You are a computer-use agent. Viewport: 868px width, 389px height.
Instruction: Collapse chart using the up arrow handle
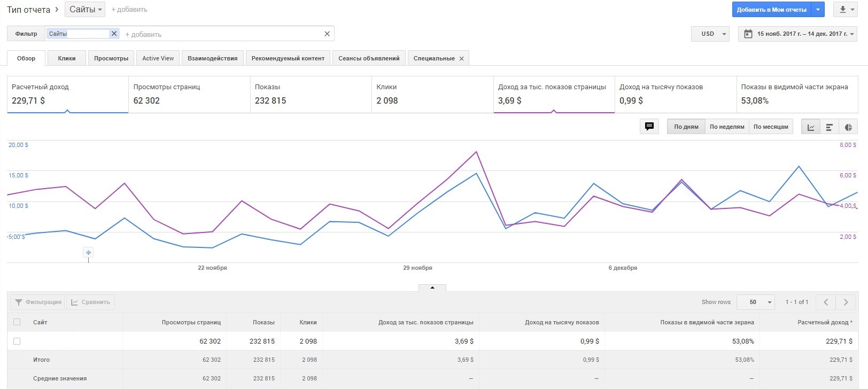click(432, 287)
